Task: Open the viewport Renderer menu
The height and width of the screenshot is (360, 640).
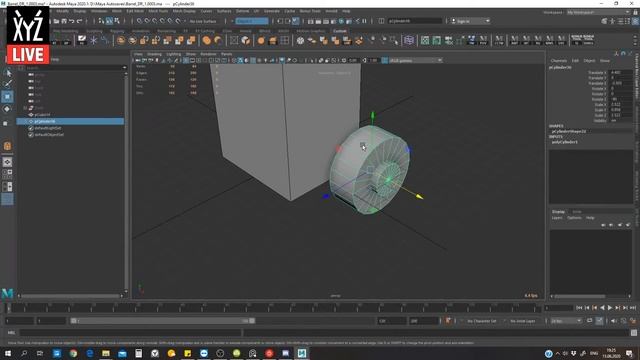Action: (208, 54)
